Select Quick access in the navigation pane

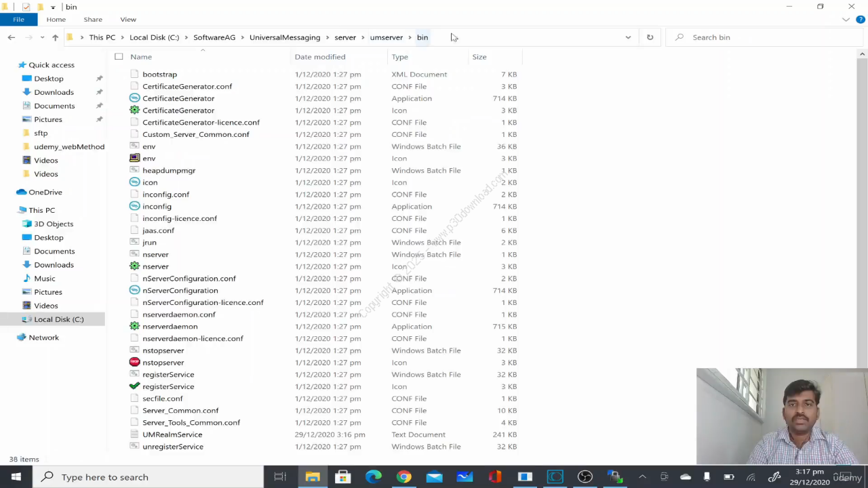coord(52,65)
